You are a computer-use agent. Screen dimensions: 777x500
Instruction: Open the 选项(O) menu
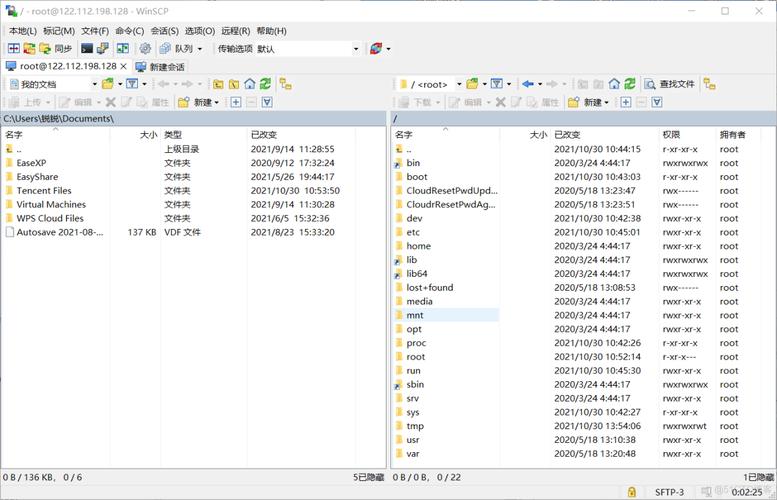click(200, 31)
